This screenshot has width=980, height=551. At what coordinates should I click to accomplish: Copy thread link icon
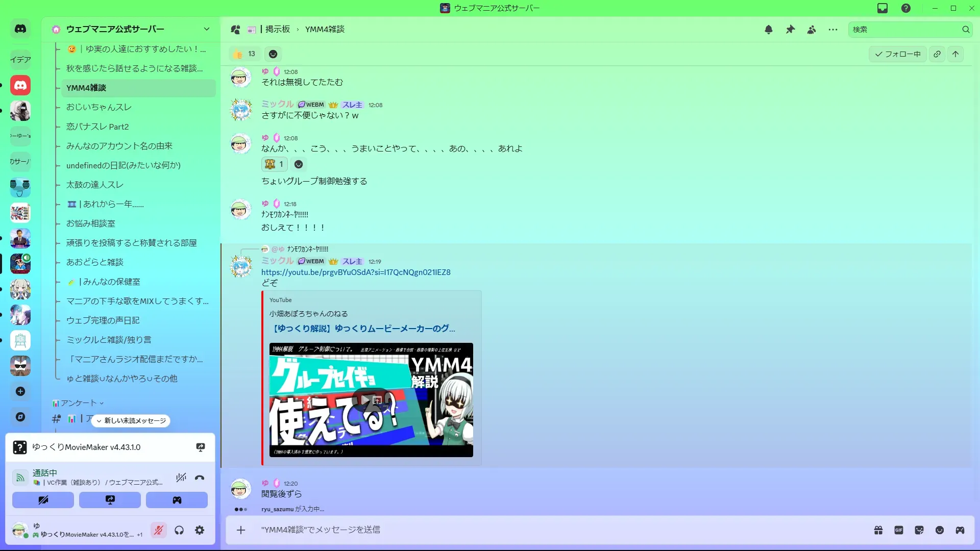tap(937, 54)
